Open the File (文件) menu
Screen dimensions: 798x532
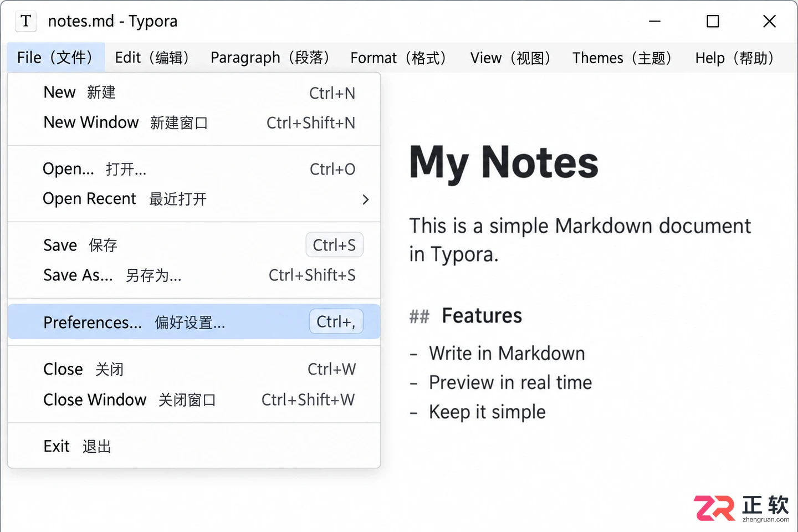coord(56,58)
